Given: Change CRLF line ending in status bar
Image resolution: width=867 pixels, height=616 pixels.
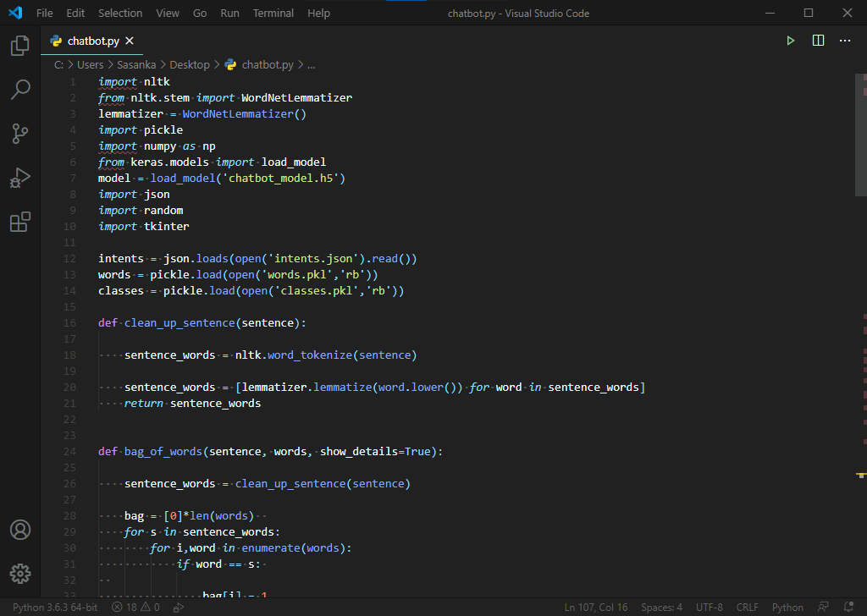Looking at the screenshot, I should [x=748, y=608].
